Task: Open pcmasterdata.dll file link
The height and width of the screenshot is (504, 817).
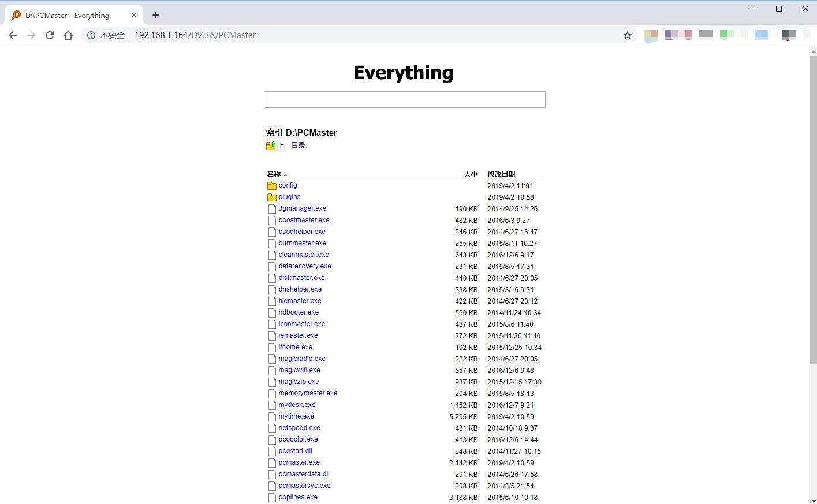Action: pyautogui.click(x=304, y=474)
